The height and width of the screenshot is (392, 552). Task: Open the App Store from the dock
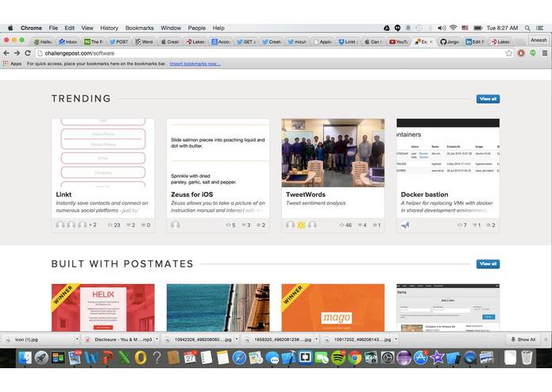click(420, 358)
